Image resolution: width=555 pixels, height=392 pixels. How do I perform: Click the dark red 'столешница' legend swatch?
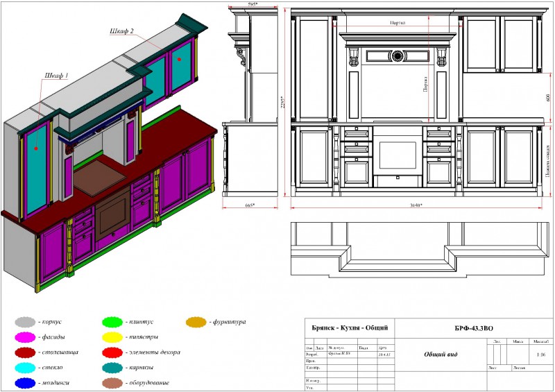(x=25, y=352)
